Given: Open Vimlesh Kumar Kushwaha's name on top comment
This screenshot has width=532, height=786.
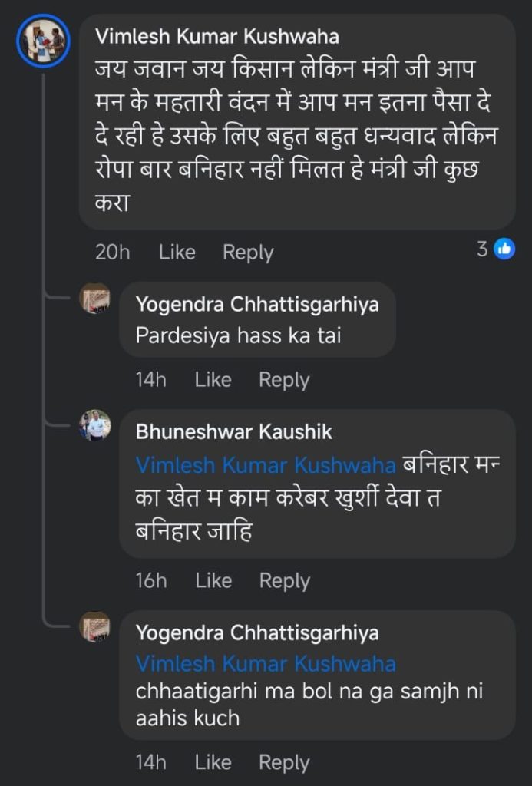Looking at the screenshot, I should tap(216, 36).
